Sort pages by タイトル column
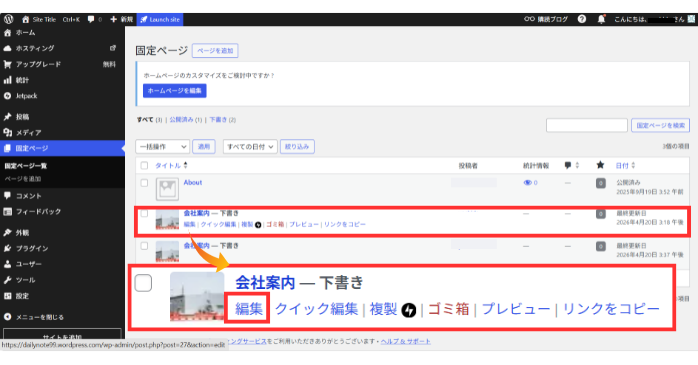This screenshot has width=698, height=365. pyautogui.click(x=171, y=166)
